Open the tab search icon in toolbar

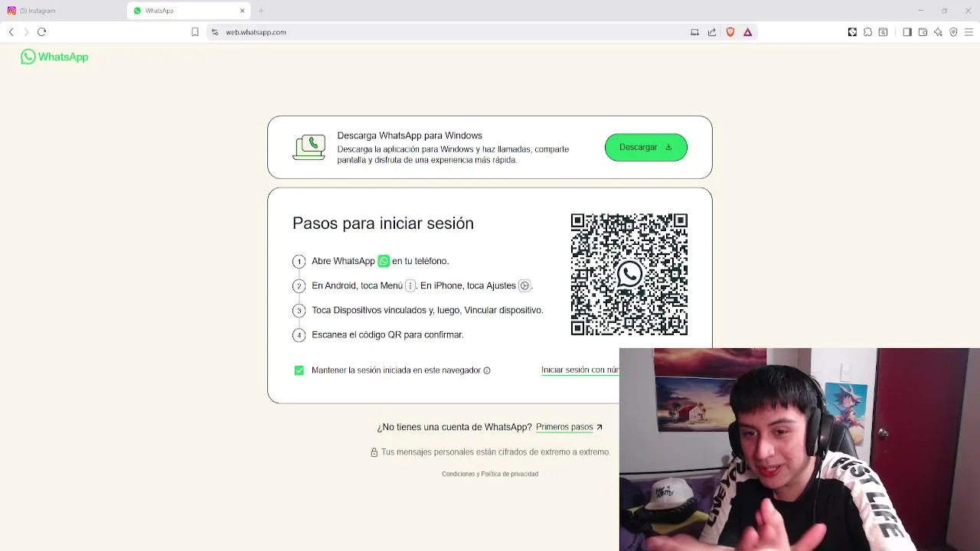coord(883,32)
